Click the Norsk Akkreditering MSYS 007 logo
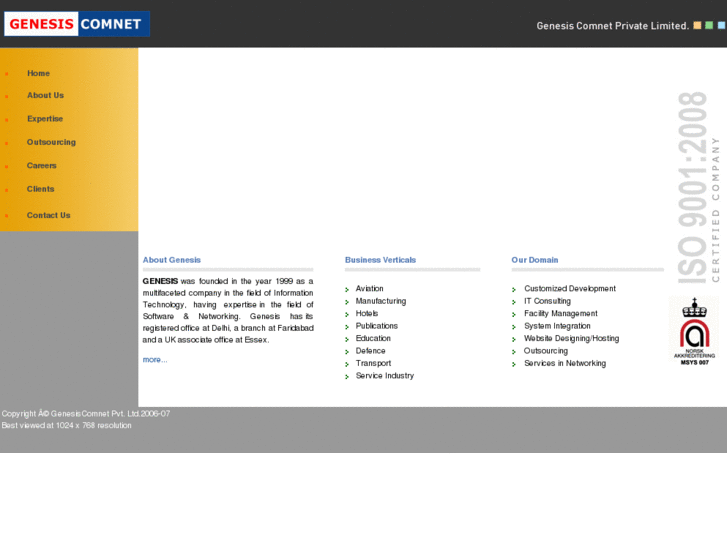 coord(694,331)
